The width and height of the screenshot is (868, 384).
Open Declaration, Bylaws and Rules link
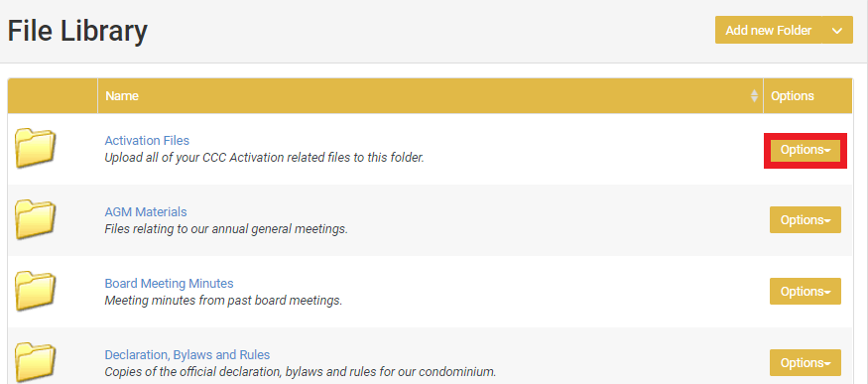pos(187,354)
